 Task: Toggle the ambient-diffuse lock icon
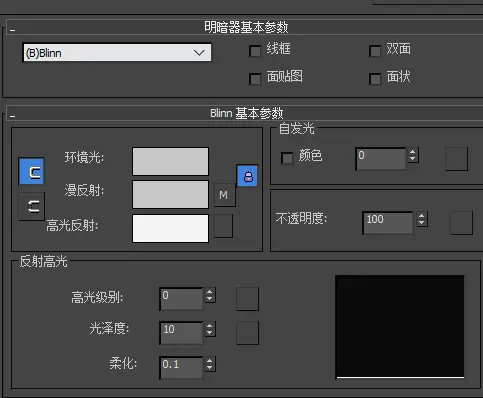[31, 171]
